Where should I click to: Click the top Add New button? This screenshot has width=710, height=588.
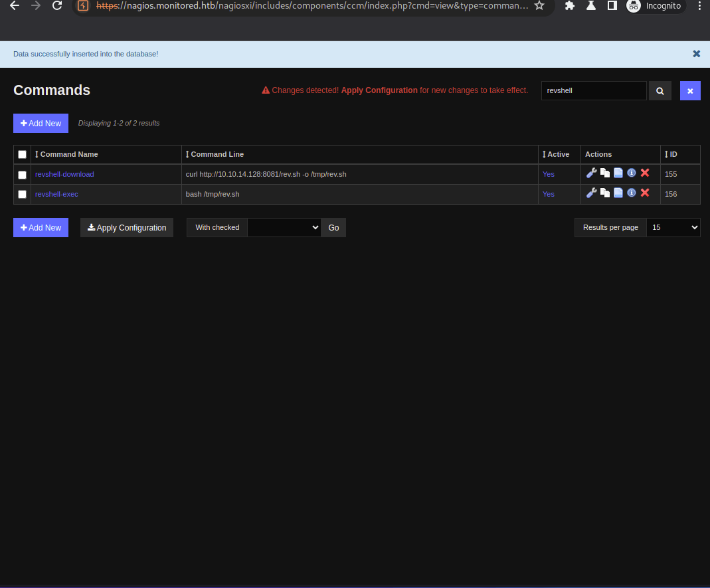pyautogui.click(x=41, y=123)
